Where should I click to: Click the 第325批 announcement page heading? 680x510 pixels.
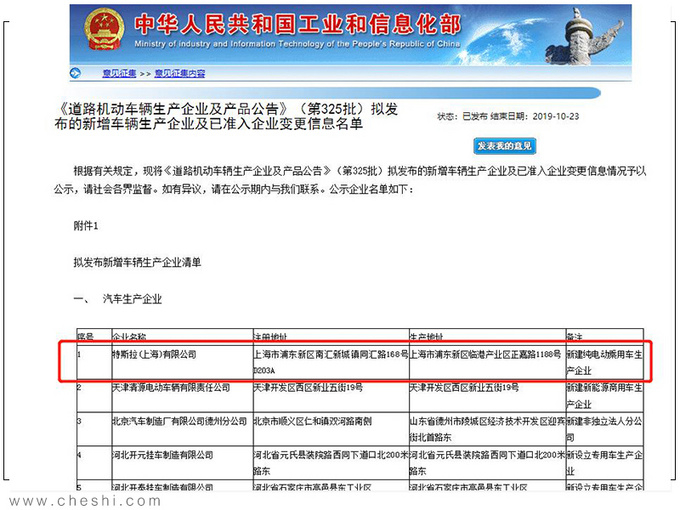[226, 116]
